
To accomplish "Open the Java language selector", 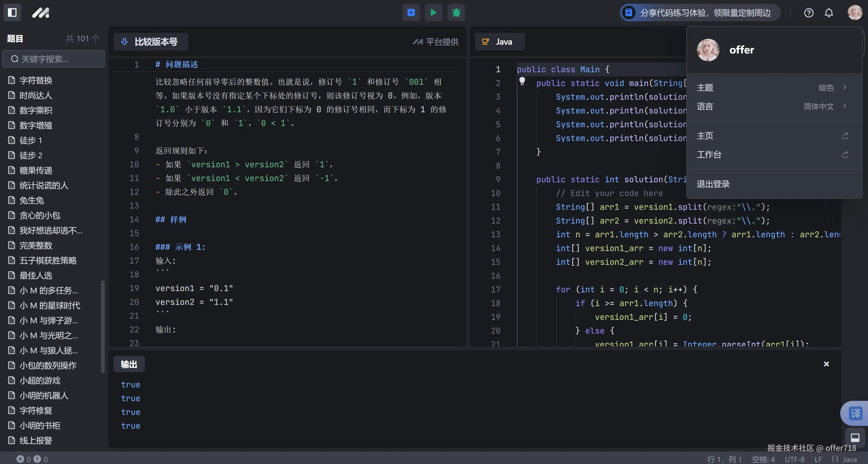I will [499, 42].
